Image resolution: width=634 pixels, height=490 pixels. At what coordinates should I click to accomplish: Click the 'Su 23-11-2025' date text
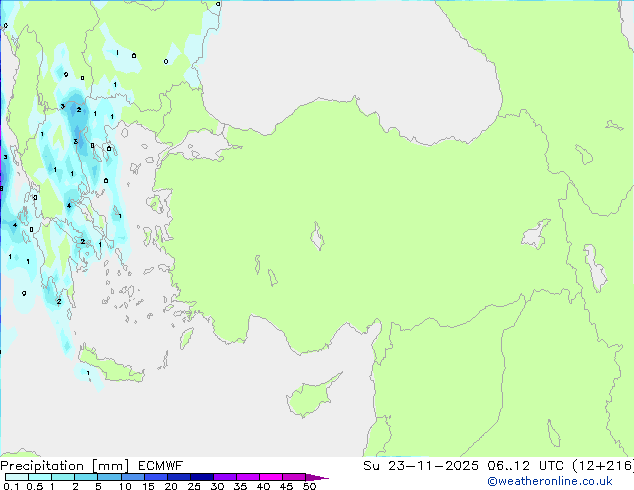pyautogui.click(x=421, y=466)
